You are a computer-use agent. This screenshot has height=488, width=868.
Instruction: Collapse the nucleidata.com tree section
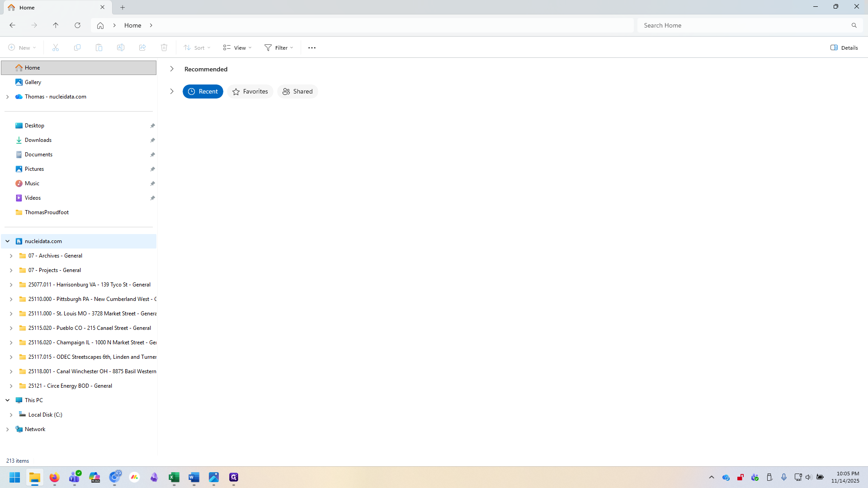[7, 241]
